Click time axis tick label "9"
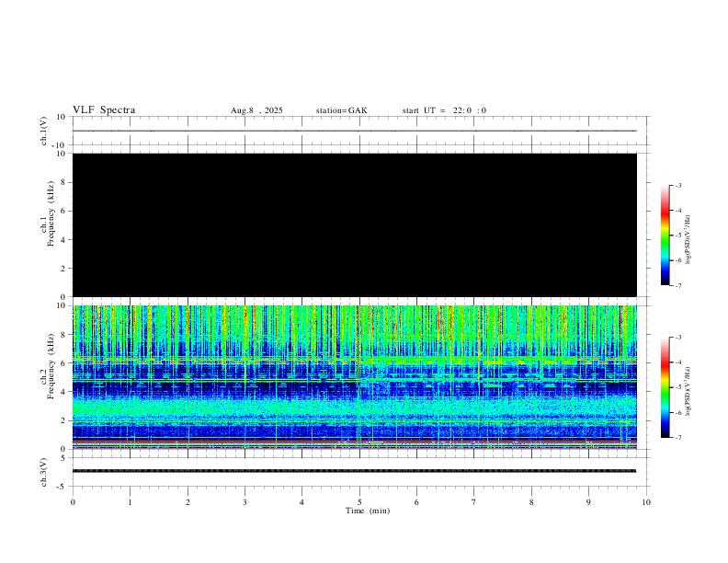Image resolution: width=728 pixels, height=563 pixels. (588, 502)
